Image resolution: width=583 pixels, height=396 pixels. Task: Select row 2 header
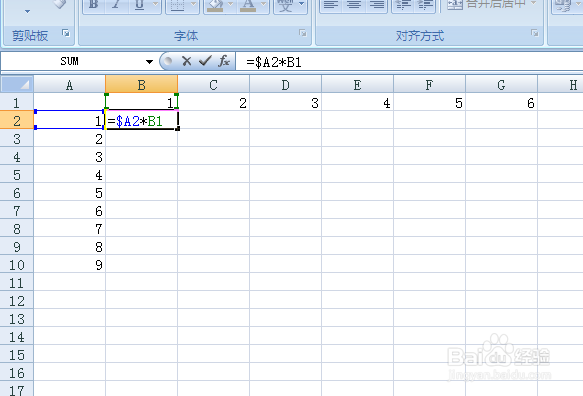coord(17,120)
